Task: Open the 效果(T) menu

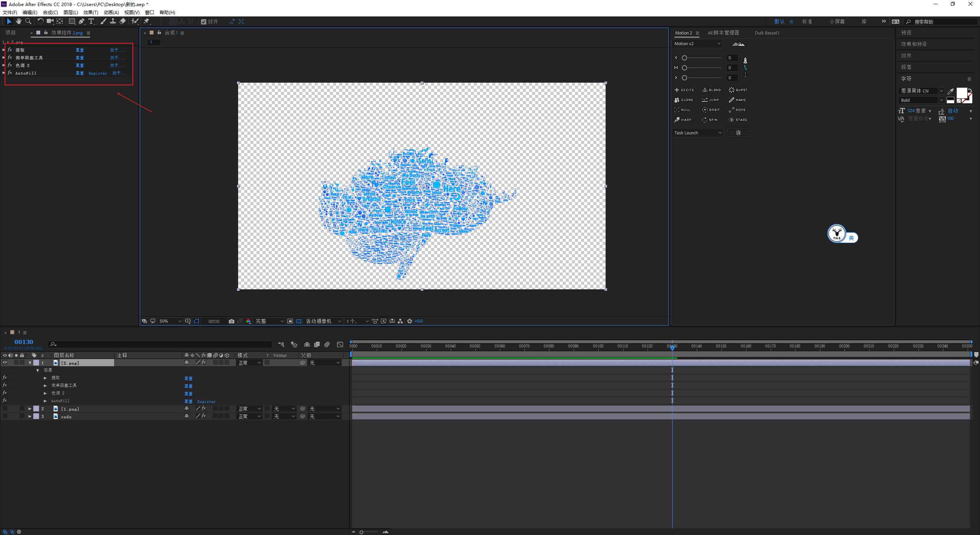Action: point(91,13)
